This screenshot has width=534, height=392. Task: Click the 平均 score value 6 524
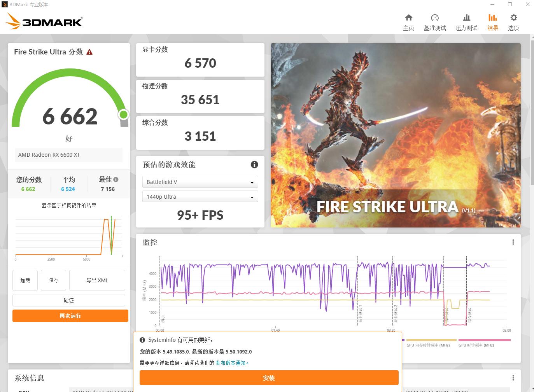click(x=68, y=189)
